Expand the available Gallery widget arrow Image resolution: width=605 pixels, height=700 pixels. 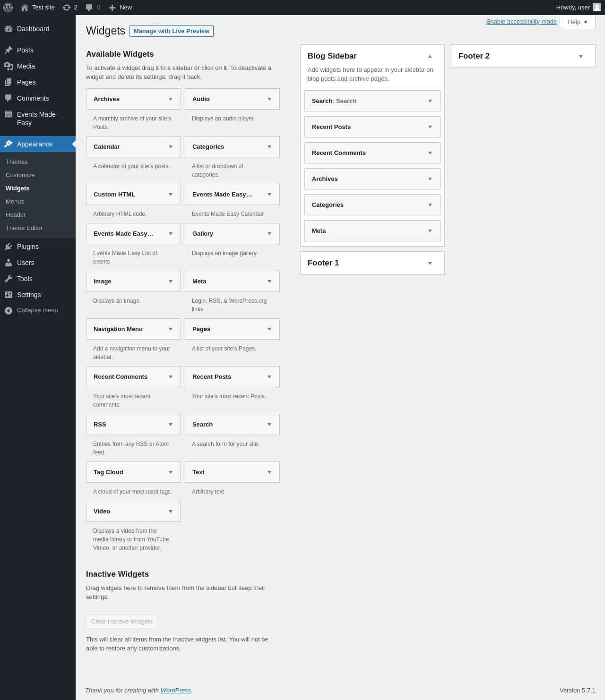[269, 234]
